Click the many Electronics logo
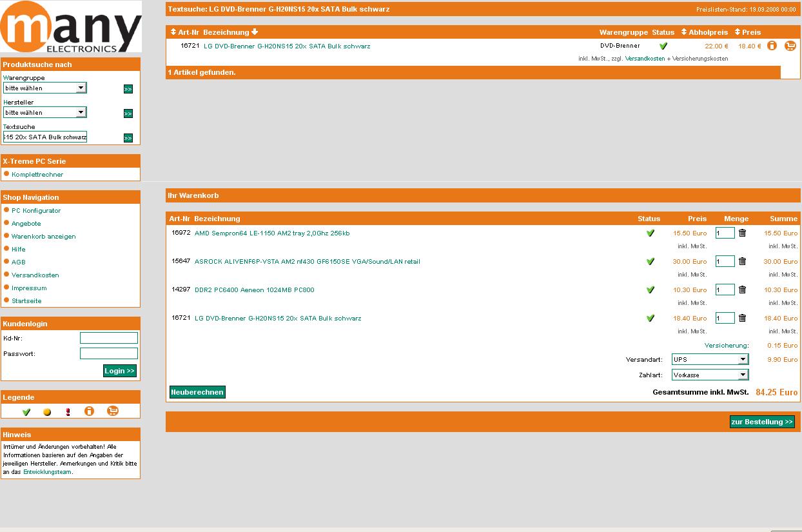Screen dimensions: 802x532 (x=71, y=27)
